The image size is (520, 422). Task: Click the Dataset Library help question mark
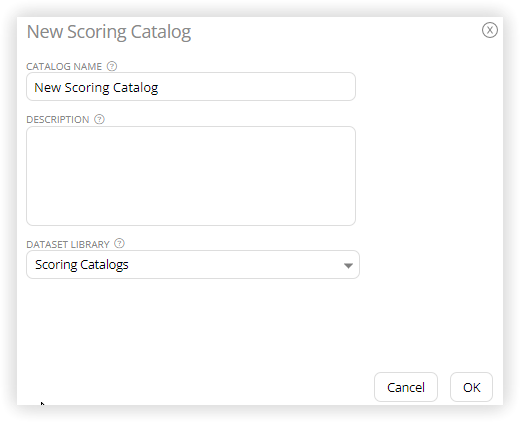tap(119, 244)
